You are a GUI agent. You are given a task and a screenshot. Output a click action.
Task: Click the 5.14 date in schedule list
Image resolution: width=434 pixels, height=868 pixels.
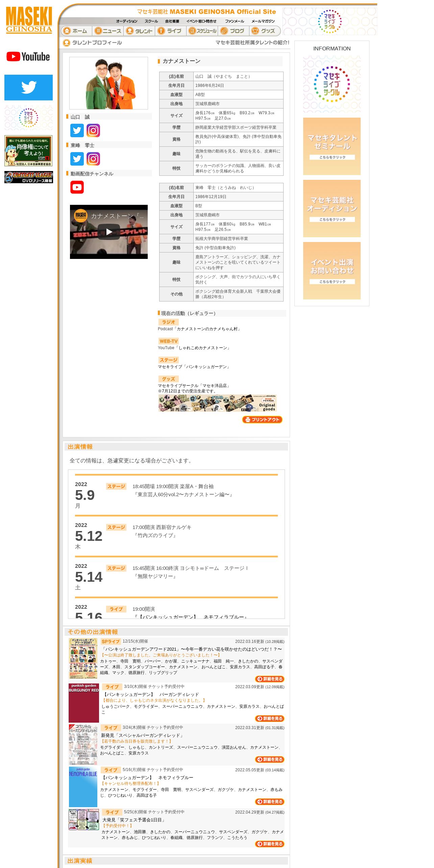click(x=89, y=577)
